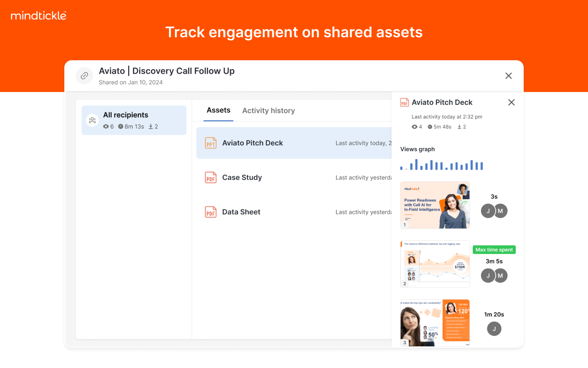
Task: Click the Views graph bar chart
Action: tap(441, 165)
